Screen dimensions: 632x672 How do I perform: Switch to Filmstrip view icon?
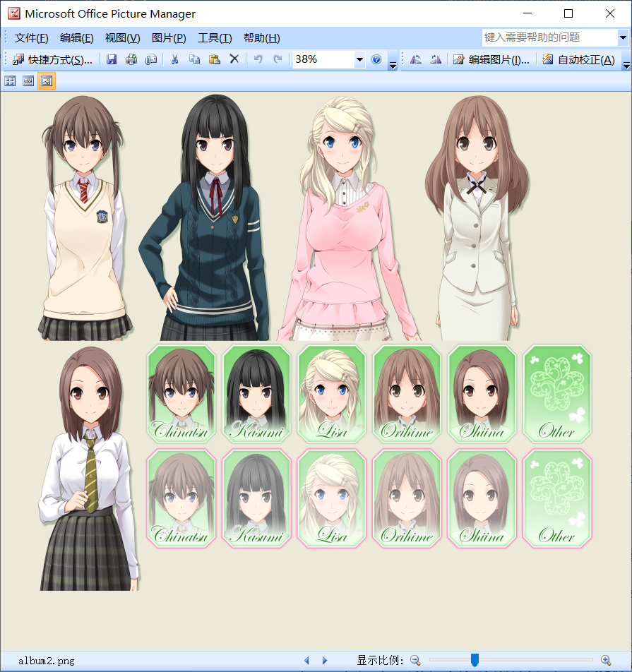click(x=28, y=81)
